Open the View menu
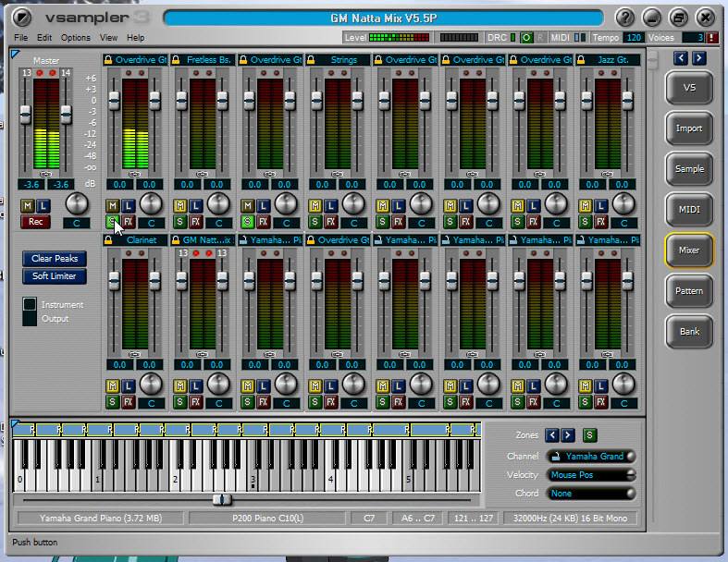Screen dimensions: 728x562 tap(108, 38)
